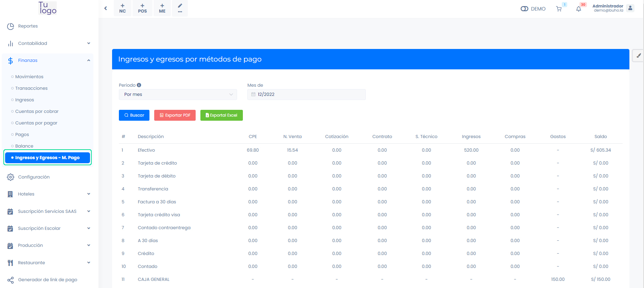Click the Mes de date field

click(306, 95)
